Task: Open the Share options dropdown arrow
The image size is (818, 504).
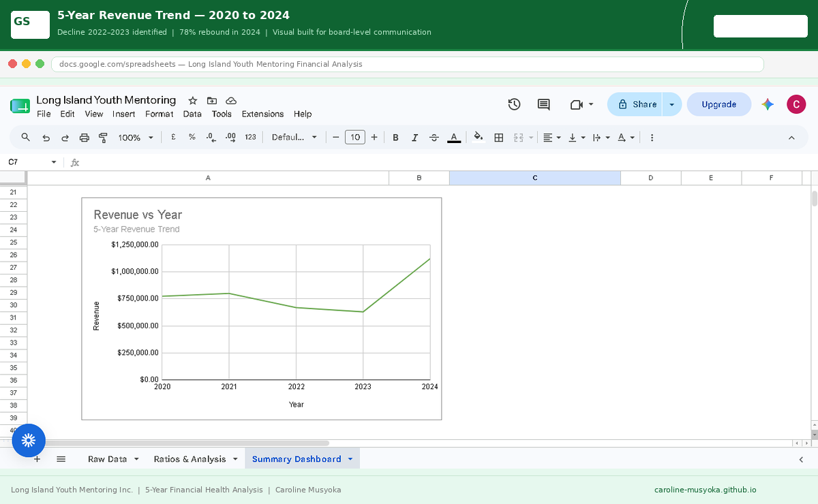Action: point(671,104)
